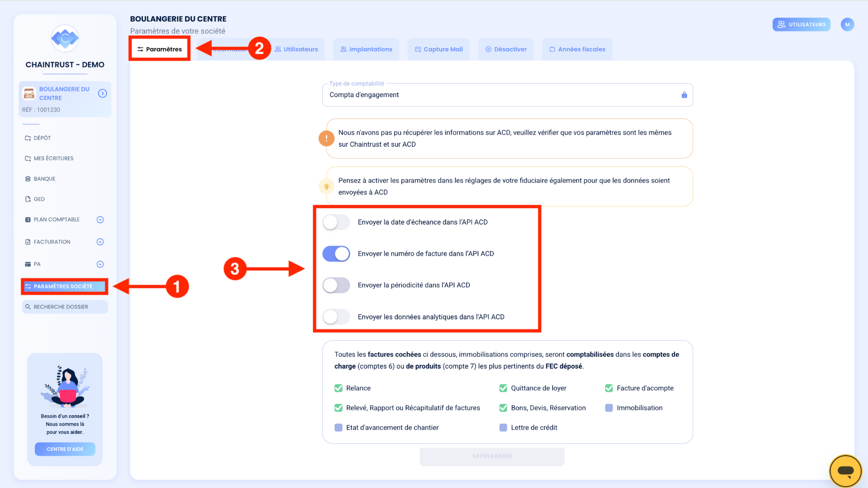Select Paramètres Société in sidebar
The height and width of the screenshot is (488, 868).
click(x=65, y=286)
